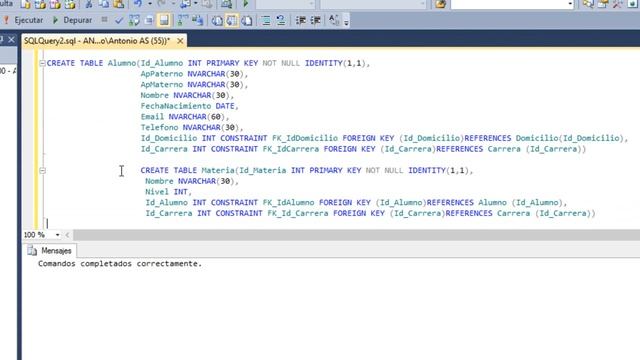Open the Mensajes results tab
Viewport: 640px width, 360px height.
pyautogui.click(x=50, y=251)
